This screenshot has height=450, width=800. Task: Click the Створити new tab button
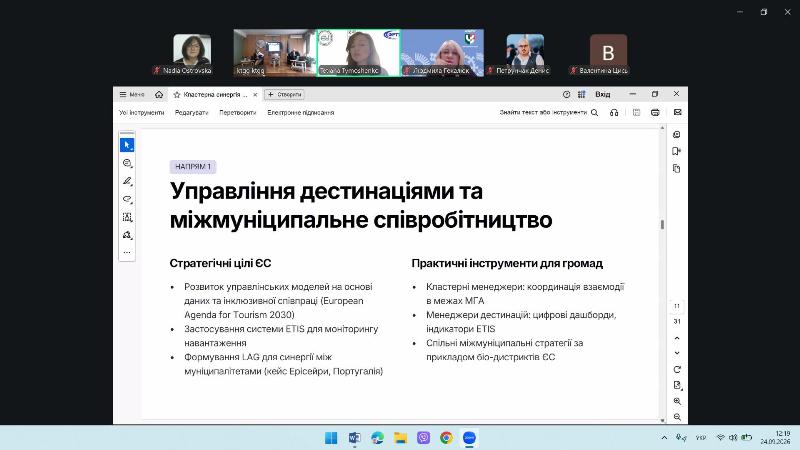285,94
